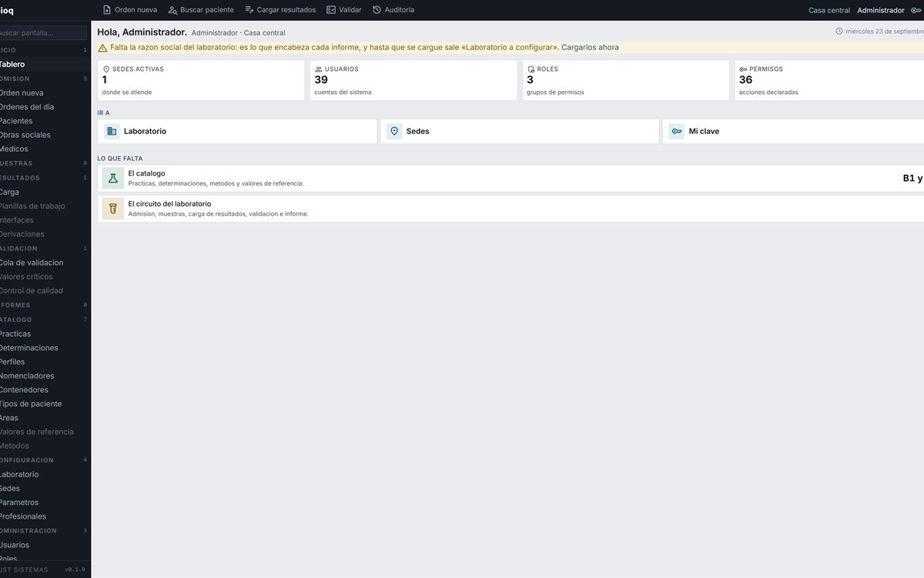Open Nomencladores in the sidebar
The image size is (924, 578).
pyautogui.click(x=44, y=376)
